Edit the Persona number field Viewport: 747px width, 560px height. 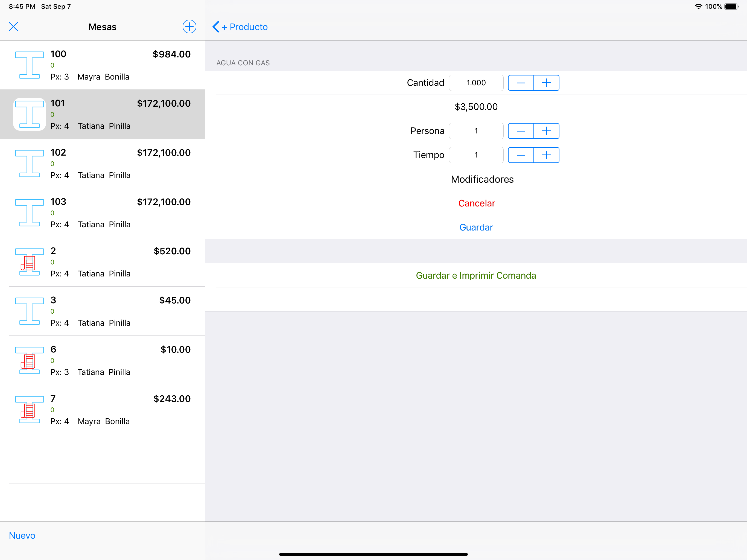point(476,131)
